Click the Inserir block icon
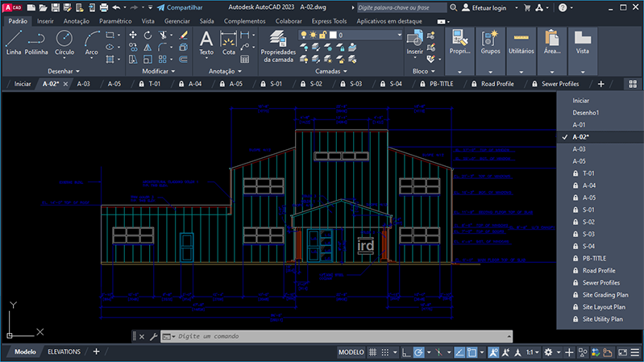644x362 pixels. coord(414,42)
